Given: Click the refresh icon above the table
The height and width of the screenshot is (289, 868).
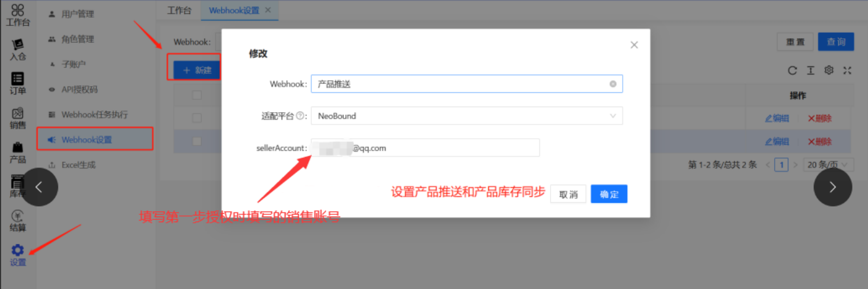Looking at the screenshot, I should (792, 70).
